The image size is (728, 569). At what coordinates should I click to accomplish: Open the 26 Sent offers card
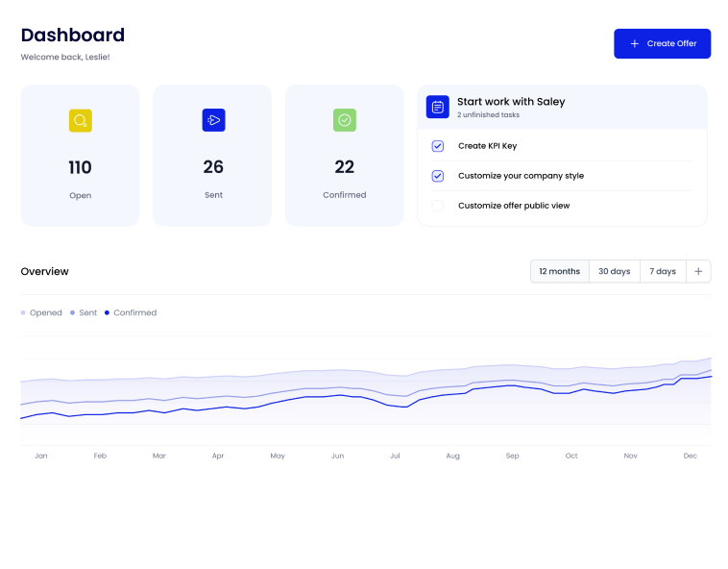pyautogui.click(x=213, y=156)
